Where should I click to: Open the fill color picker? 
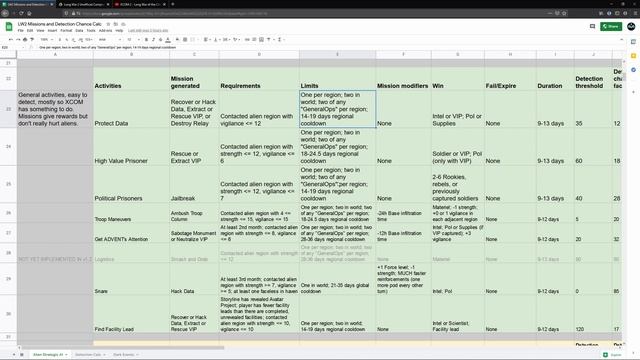click(178, 40)
